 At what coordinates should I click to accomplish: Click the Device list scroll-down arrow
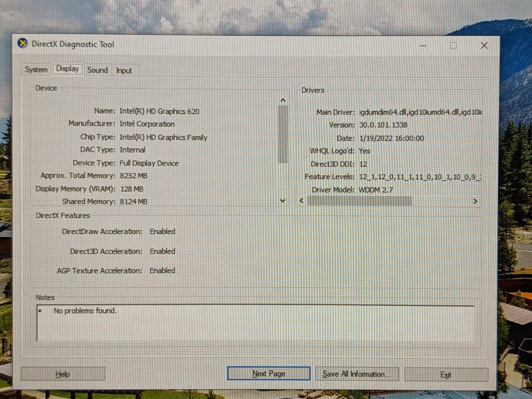283,200
